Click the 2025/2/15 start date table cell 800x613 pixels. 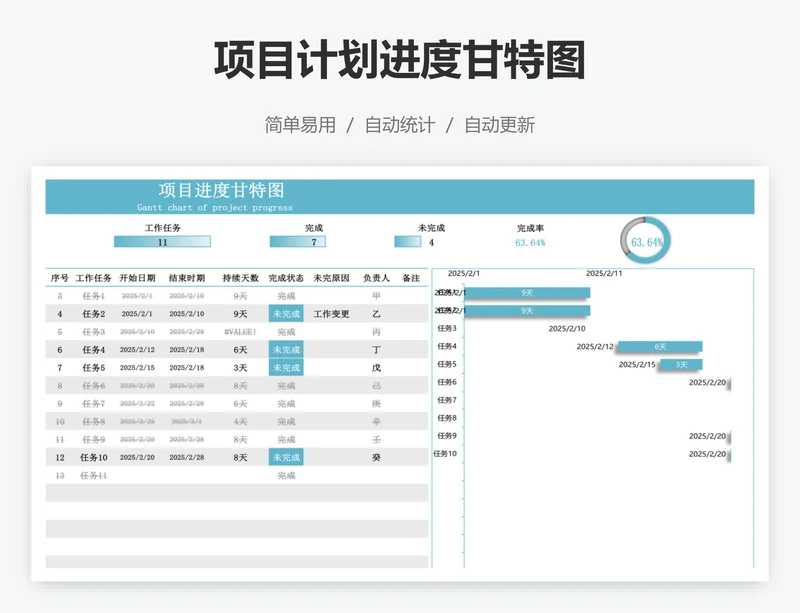tap(137, 367)
